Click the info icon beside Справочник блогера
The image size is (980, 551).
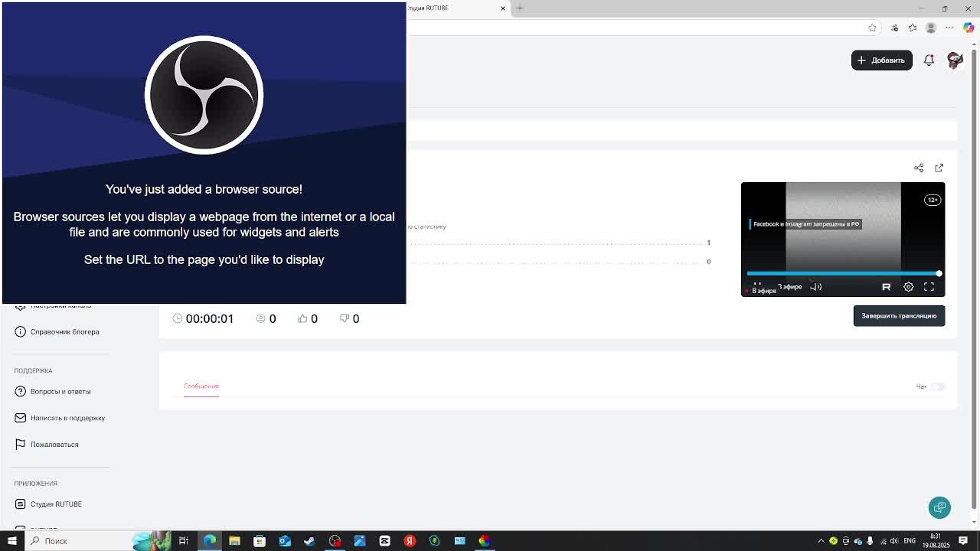[20, 331]
